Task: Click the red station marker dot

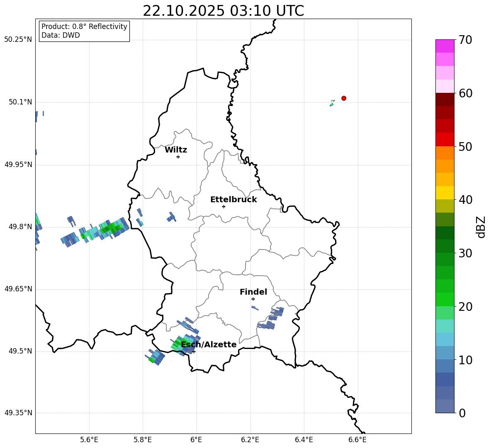Action: coord(343,98)
